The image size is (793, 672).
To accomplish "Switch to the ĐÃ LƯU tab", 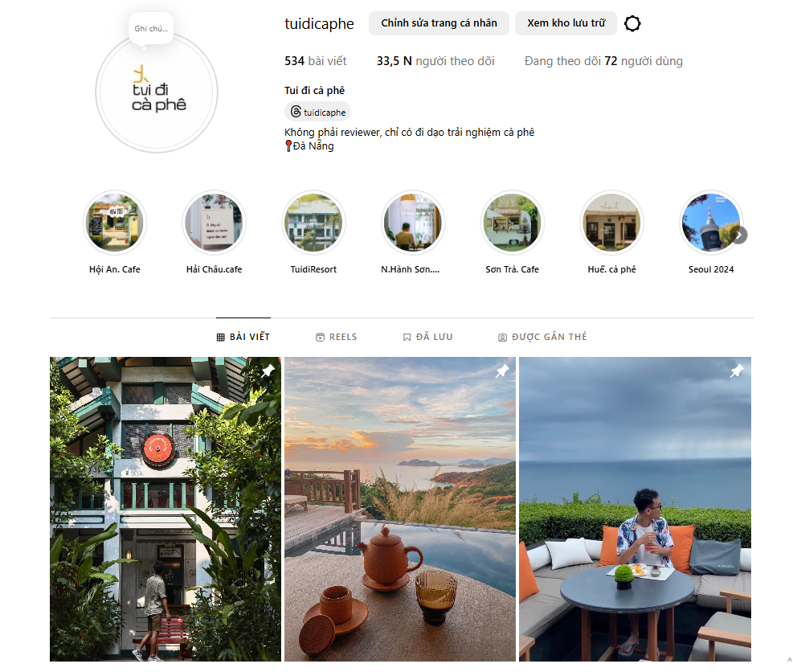I will [427, 337].
